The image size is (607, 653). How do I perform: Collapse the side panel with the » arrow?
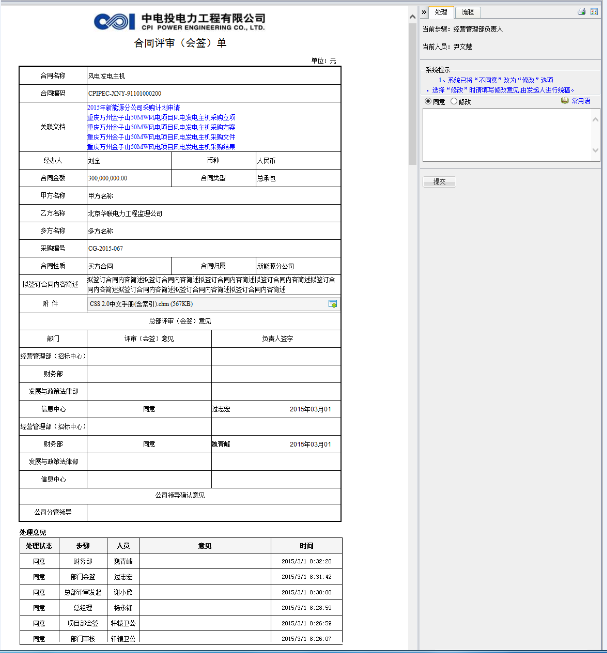[x=424, y=12]
